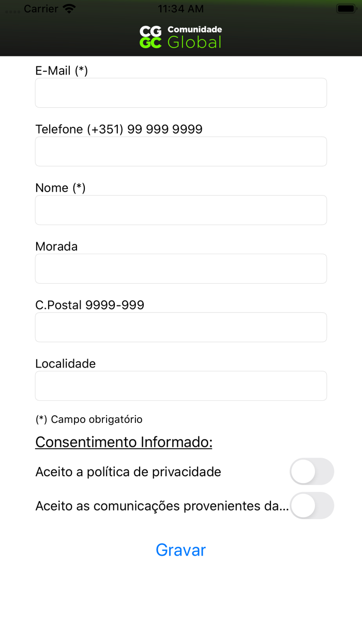Click the Morada input field
Image resolution: width=362 pixels, height=644 pixels.
tap(180, 268)
